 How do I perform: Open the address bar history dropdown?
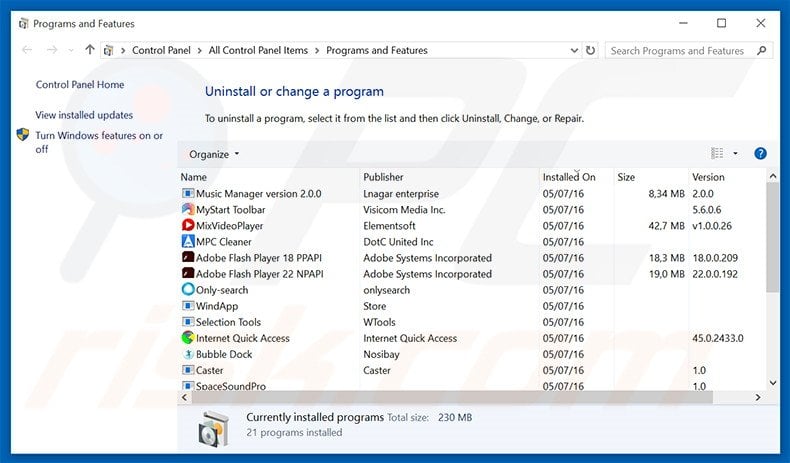(x=574, y=50)
